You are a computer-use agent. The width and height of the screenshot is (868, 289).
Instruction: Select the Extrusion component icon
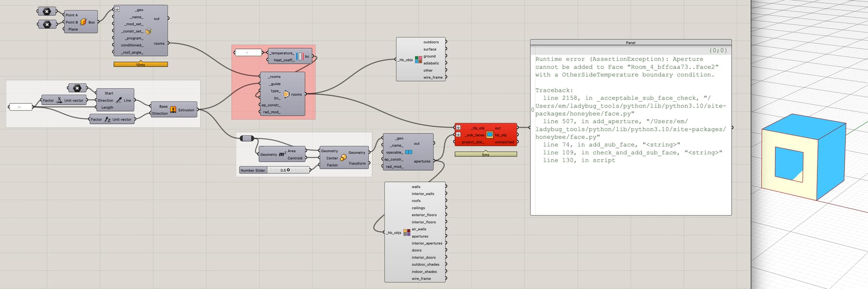click(x=173, y=109)
